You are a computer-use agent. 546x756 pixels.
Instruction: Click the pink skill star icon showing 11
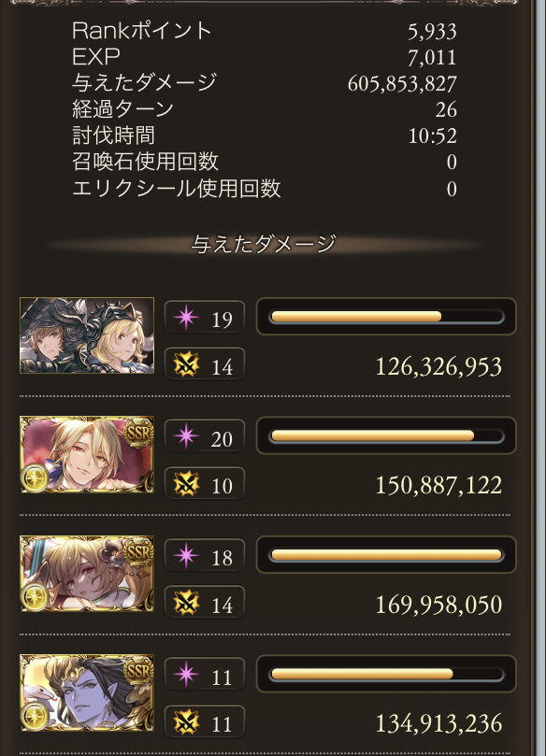pyautogui.click(x=186, y=675)
